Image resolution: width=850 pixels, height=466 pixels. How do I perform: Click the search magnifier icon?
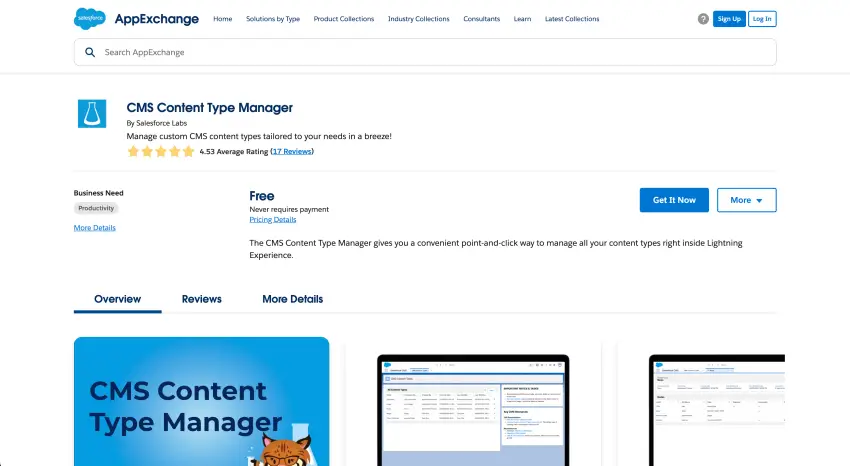click(90, 52)
